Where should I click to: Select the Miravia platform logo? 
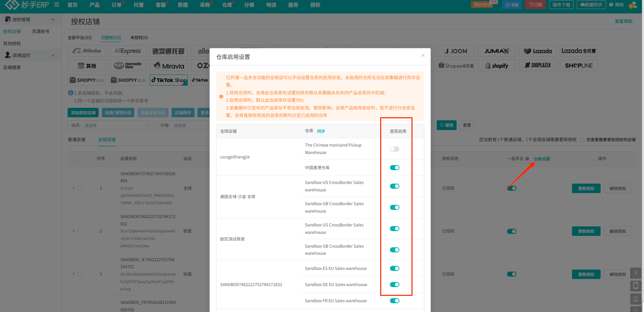[169, 65]
